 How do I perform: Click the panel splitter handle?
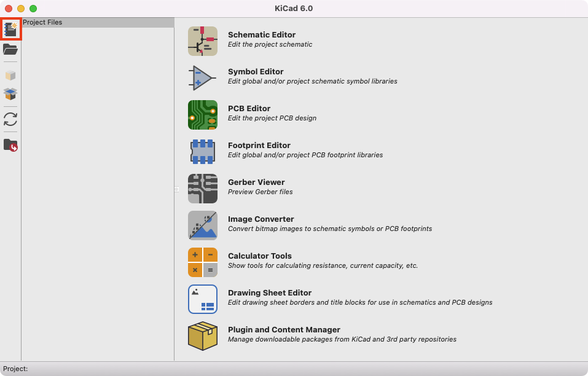(x=176, y=189)
